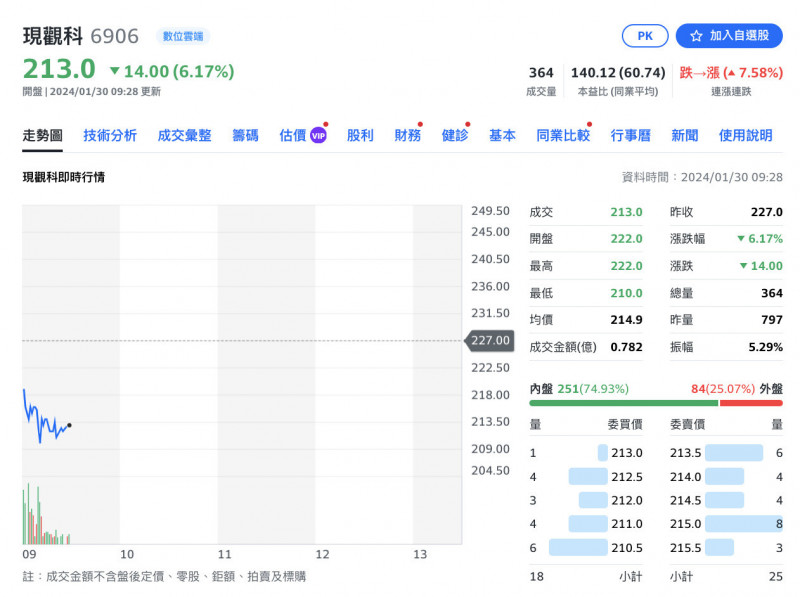This screenshot has width=800, height=597.
Task: Click the 數位雲端 category tag
Action: (182, 37)
